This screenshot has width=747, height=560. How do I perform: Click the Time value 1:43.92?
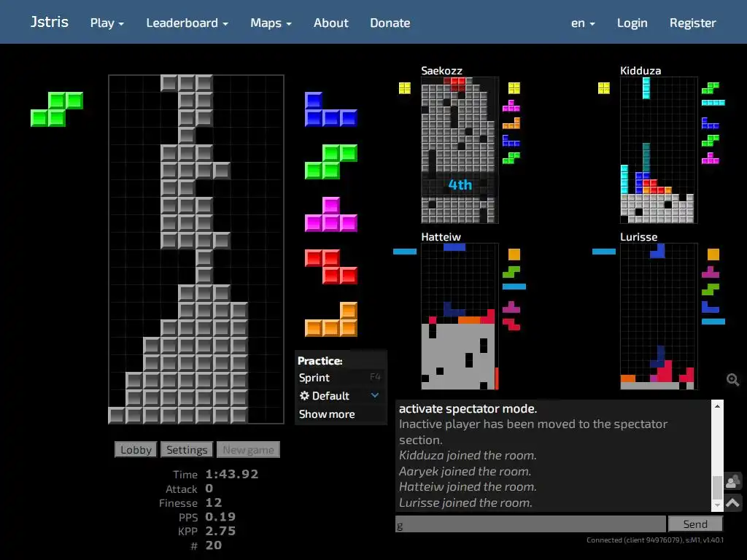232,474
